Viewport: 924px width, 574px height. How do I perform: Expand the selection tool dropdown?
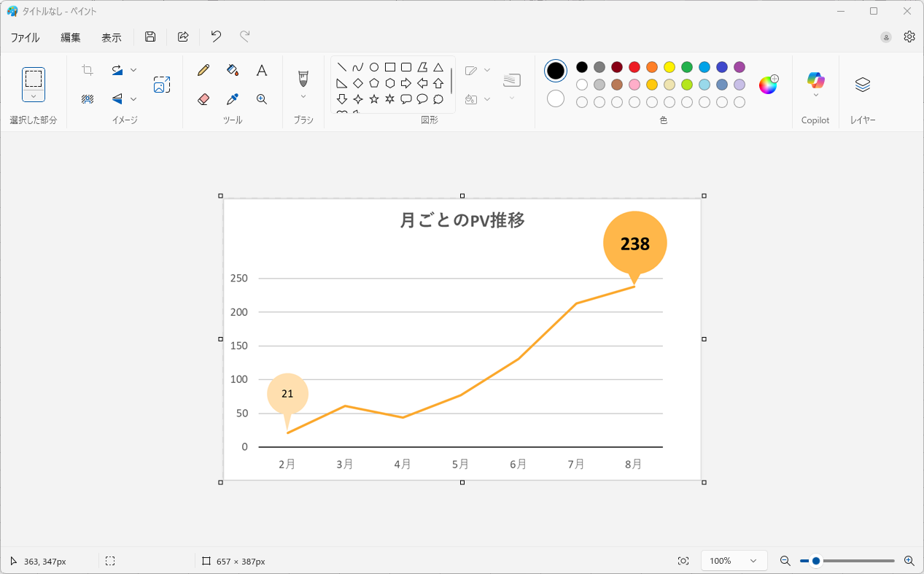coord(34,96)
